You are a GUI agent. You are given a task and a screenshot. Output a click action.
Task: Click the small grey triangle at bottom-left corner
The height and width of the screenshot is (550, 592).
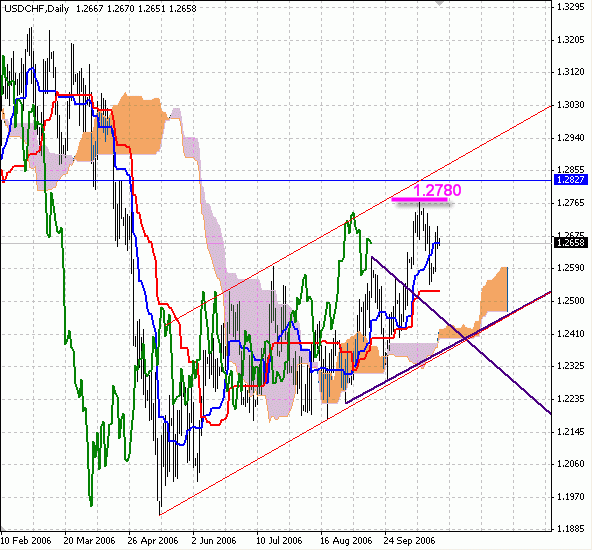point(3,528)
